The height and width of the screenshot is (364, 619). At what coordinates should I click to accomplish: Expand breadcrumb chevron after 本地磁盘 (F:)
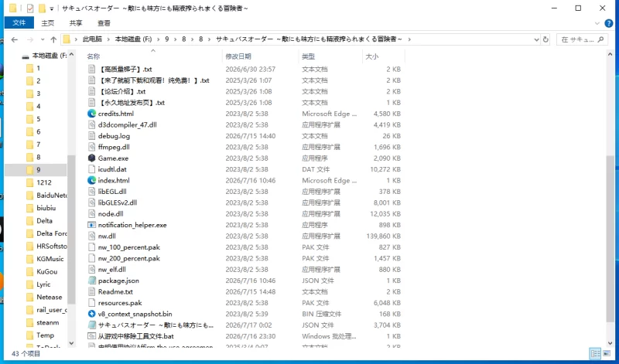(159, 39)
